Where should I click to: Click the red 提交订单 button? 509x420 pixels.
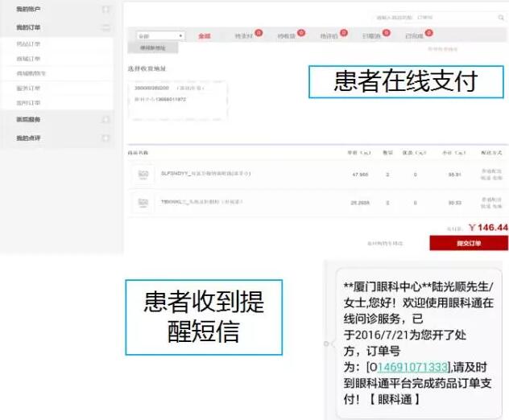point(468,243)
